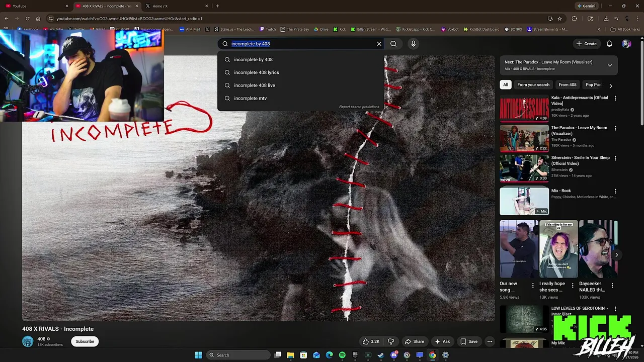
Task: Show more filter chips with right arrow
Action: pos(611,85)
